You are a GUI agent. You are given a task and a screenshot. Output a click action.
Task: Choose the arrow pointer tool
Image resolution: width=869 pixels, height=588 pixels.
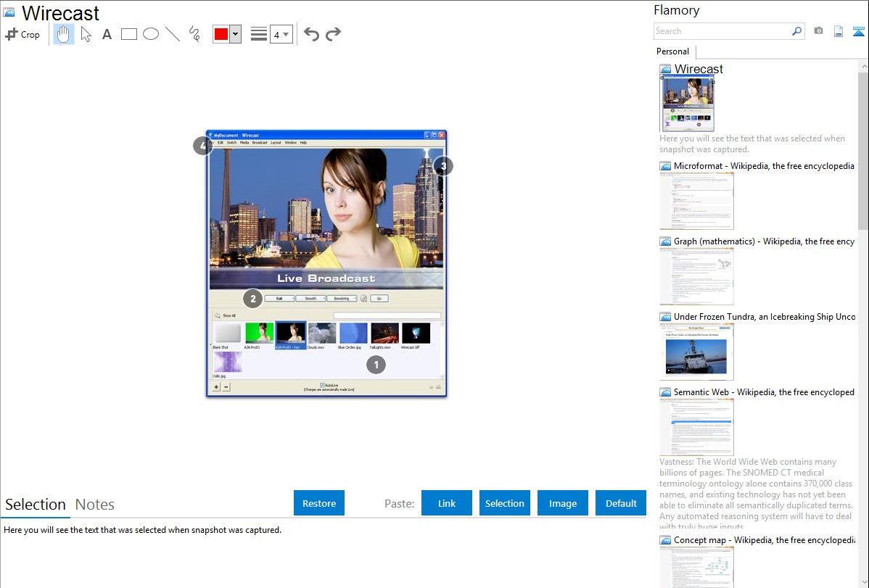(86, 34)
